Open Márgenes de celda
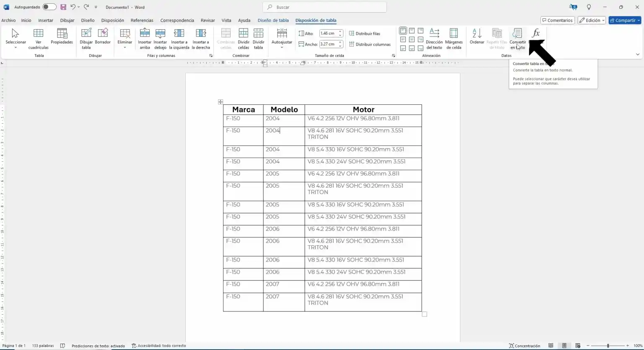The image size is (644, 350). coord(454,39)
